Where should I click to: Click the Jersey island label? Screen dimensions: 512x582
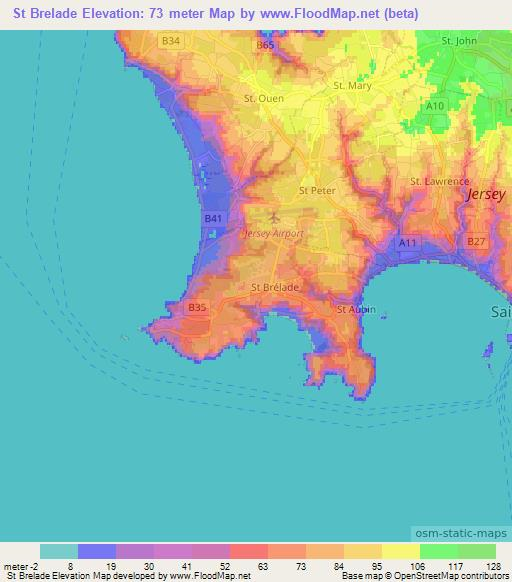486,194
